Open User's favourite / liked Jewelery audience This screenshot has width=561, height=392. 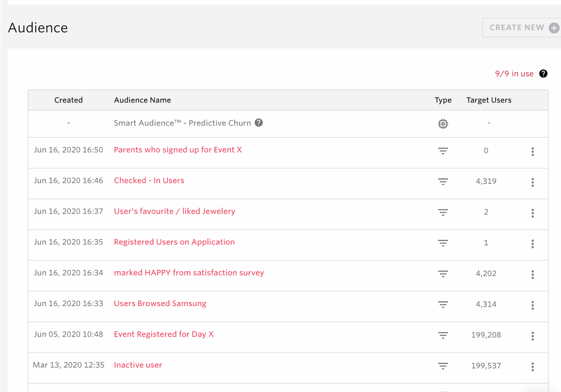(x=175, y=211)
